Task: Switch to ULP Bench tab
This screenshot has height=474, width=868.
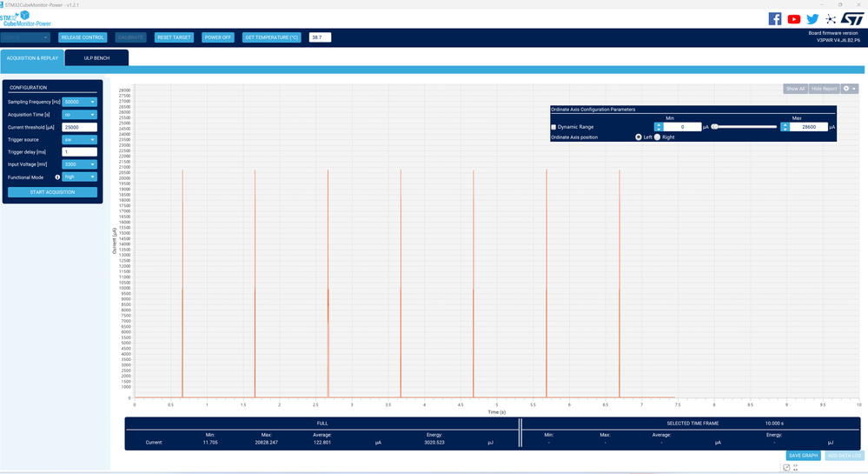Action: click(x=96, y=58)
